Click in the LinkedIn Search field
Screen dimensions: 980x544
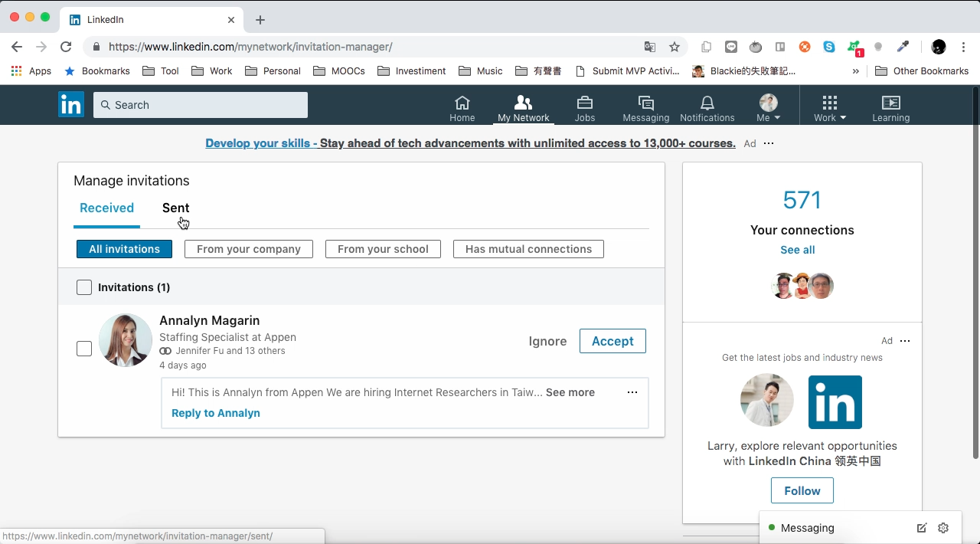pos(201,105)
